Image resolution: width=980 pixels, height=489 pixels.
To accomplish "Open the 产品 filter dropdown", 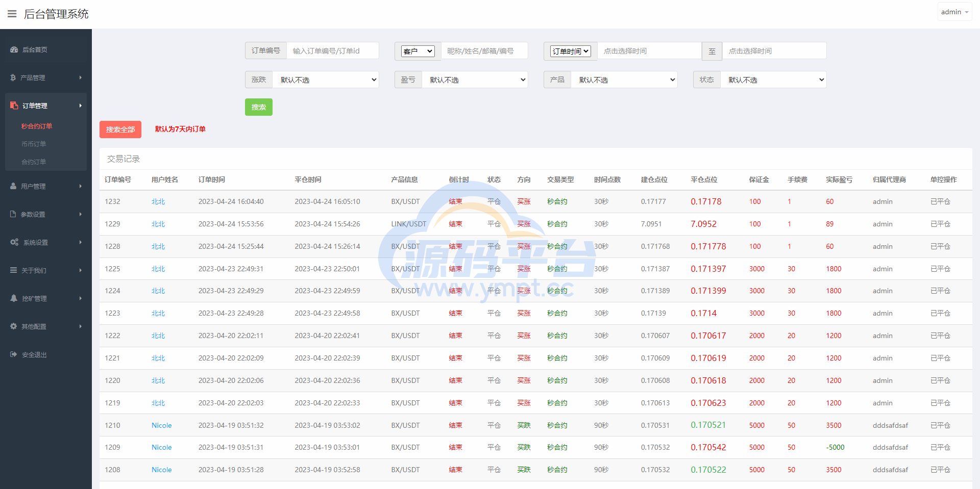I will [624, 80].
